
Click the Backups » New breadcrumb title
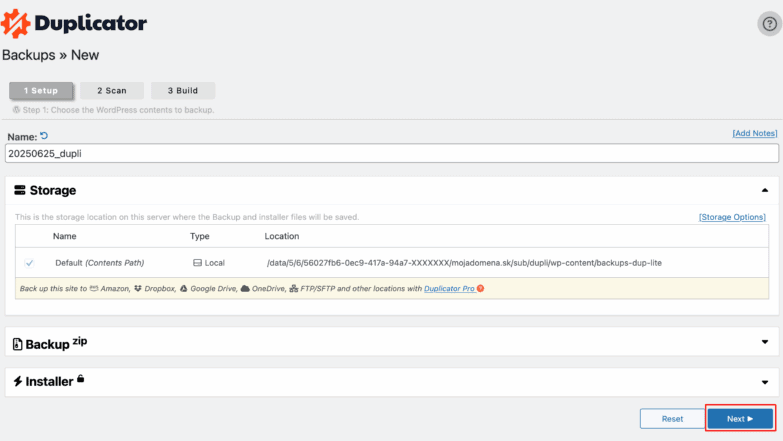(50, 55)
